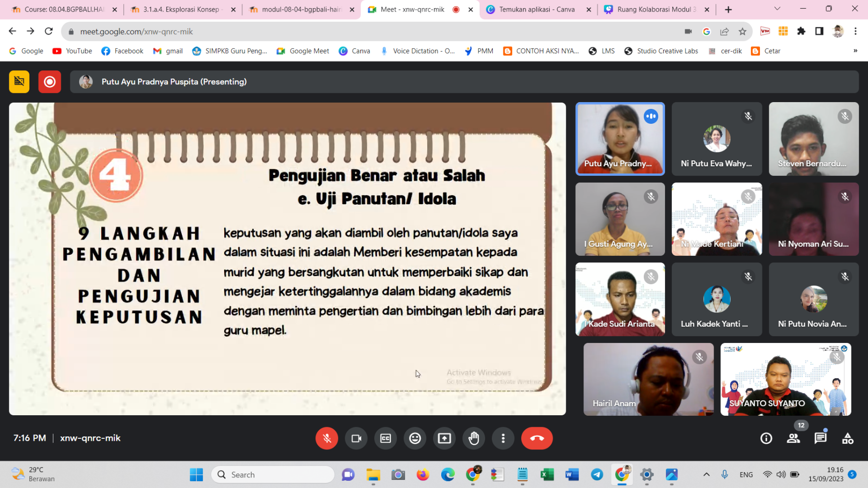Raise hand in the meeting
This screenshot has height=488, width=868.
pos(474,438)
